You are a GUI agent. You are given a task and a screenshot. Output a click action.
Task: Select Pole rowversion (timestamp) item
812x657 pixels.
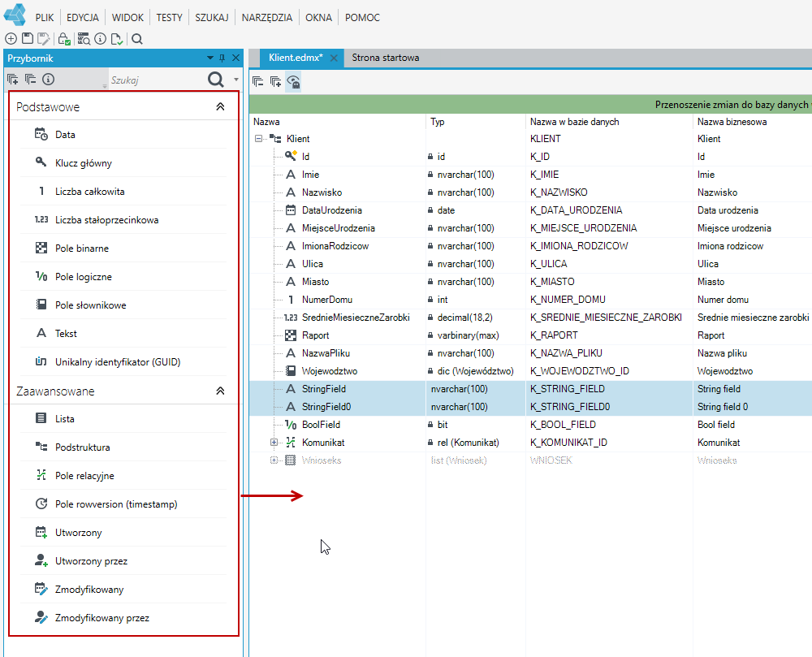click(x=123, y=504)
